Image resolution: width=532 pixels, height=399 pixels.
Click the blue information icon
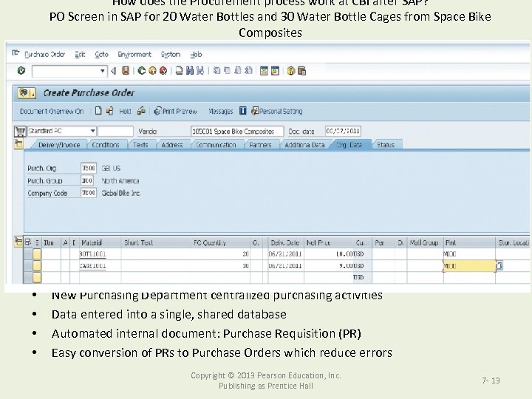click(242, 111)
